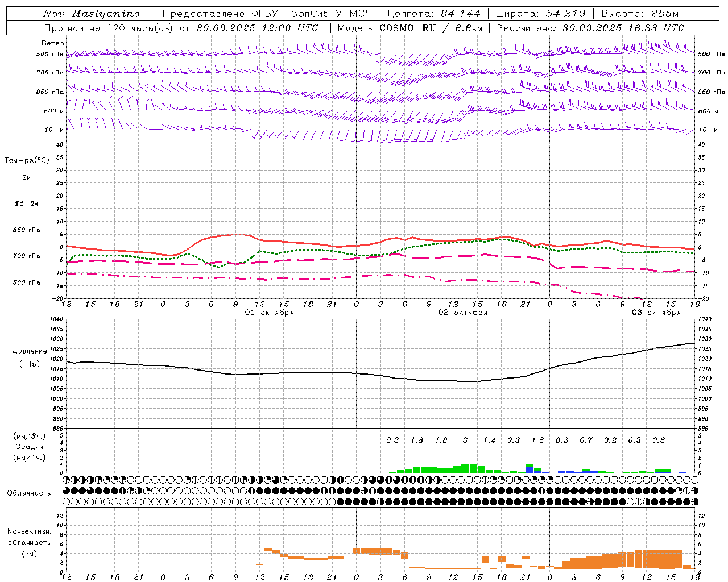Click the 0.7 precipitation total

tap(586, 440)
